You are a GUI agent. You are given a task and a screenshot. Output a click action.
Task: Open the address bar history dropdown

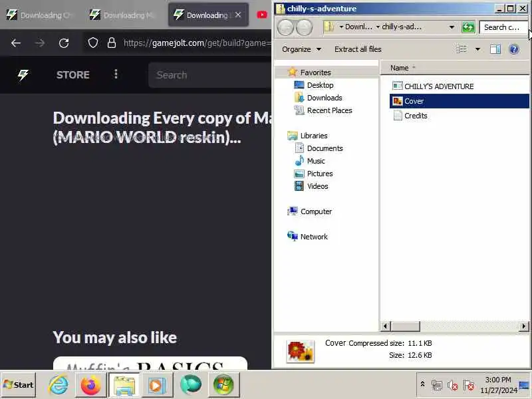click(452, 27)
